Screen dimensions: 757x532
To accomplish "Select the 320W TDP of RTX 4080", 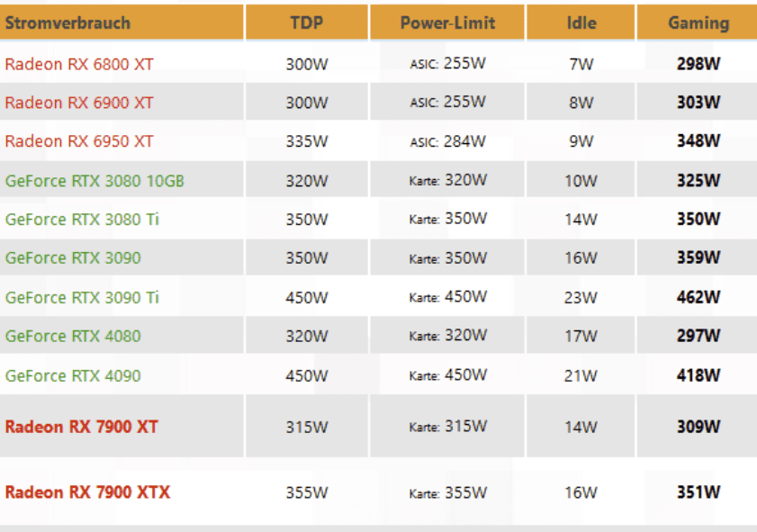I will 307,336.
